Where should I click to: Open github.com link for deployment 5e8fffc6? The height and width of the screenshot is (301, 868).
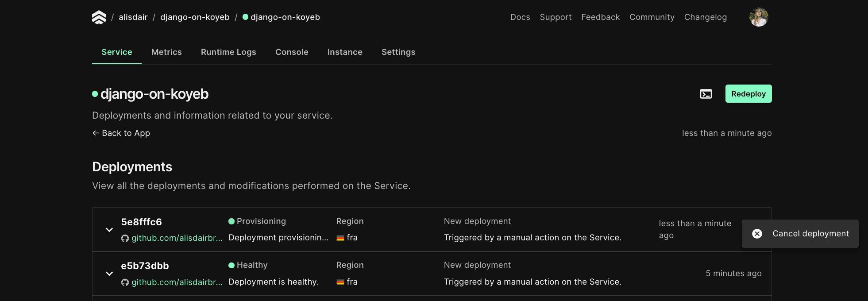(x=177, y=238)
